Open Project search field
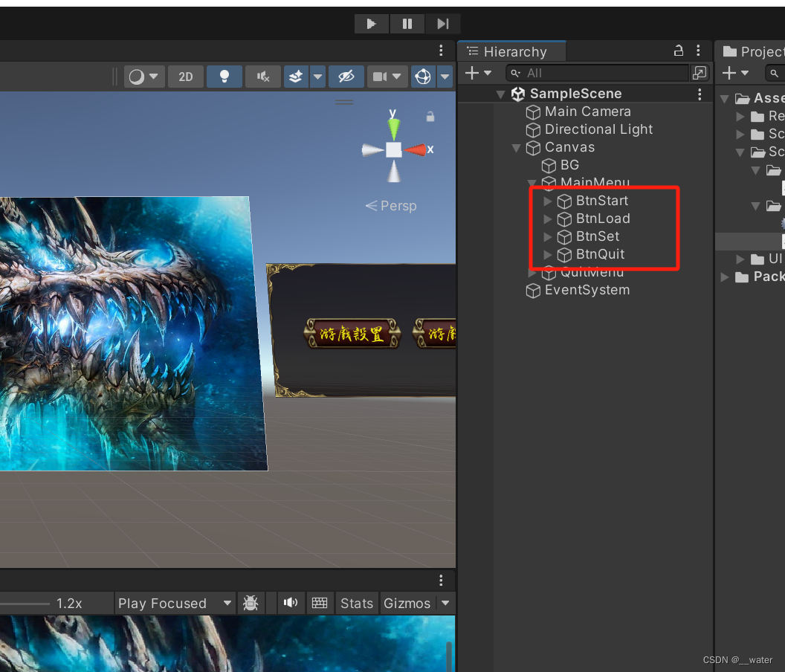Screen dimensions: 785x672 pos(775,73)
